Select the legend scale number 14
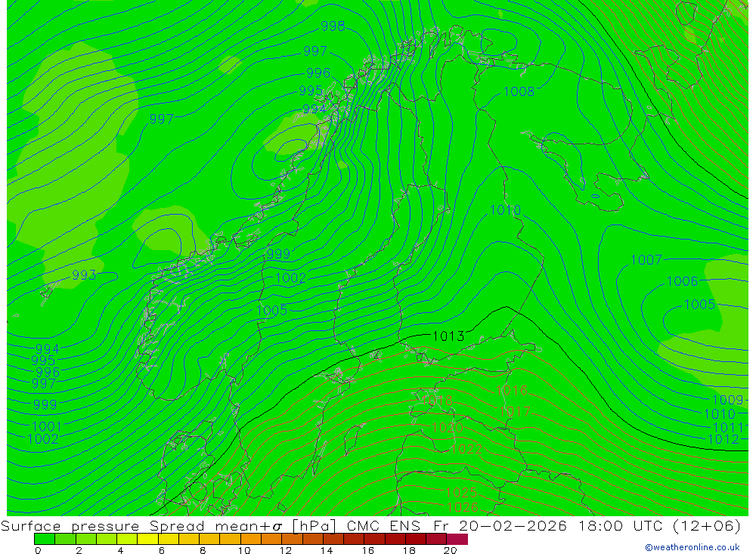Image resolution: width=756 pixels, height=554 pixels. tap(327, 550)
